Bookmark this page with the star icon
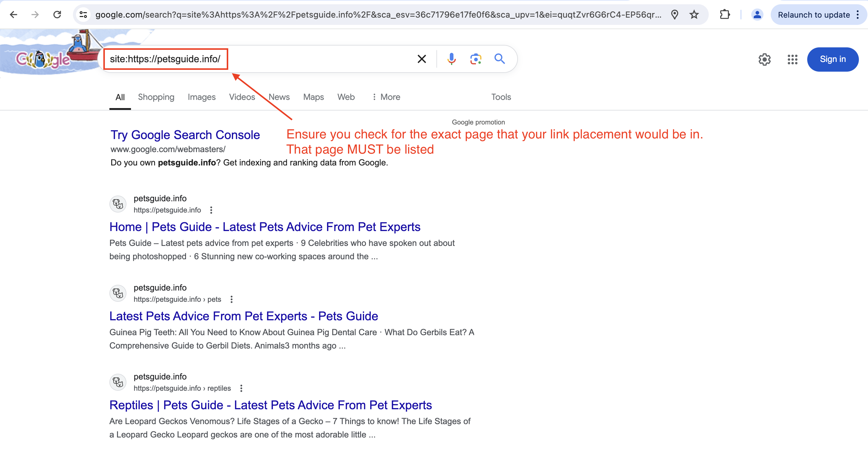This screenshot has width=868, height=456. pyautogui.click(x=694, y=15)
